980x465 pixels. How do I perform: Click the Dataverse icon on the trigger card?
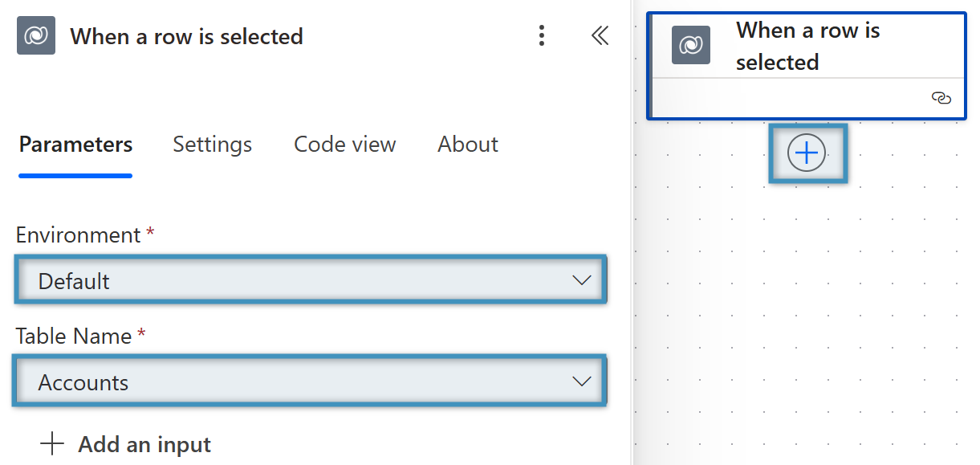coord(690,45)
